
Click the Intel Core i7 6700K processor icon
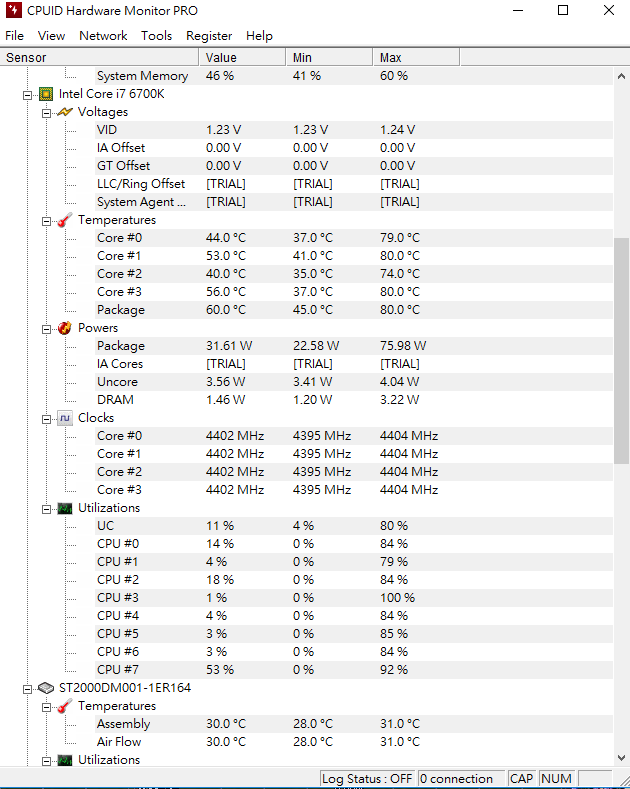point(46,94)
